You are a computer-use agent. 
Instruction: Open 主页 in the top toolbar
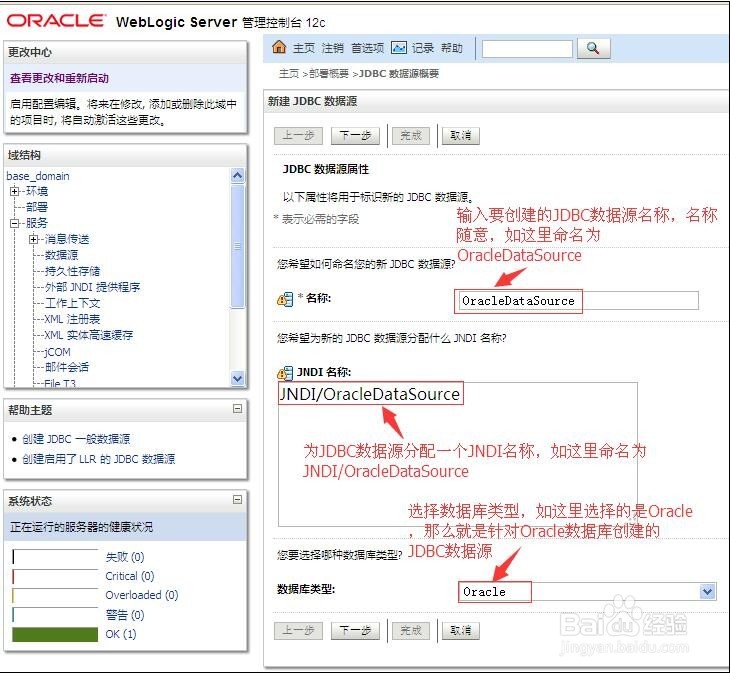(x=304, y=48)
